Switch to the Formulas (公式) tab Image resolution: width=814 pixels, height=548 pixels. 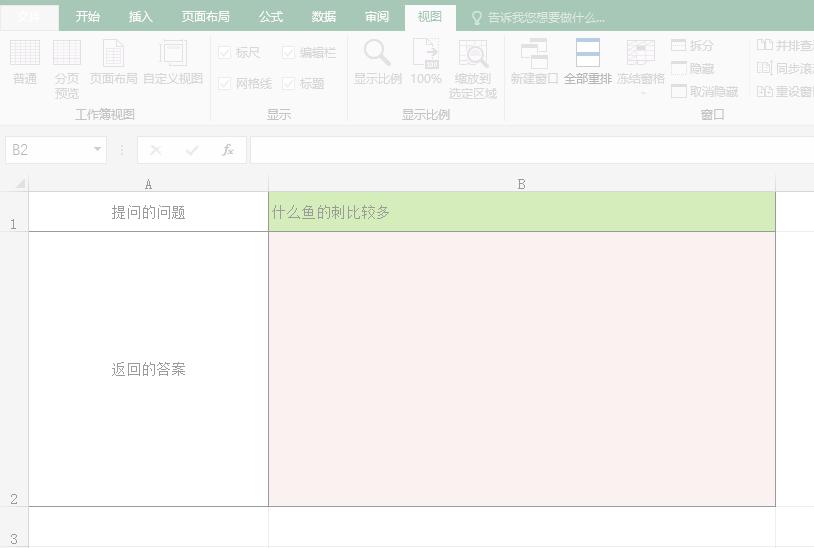270,17
